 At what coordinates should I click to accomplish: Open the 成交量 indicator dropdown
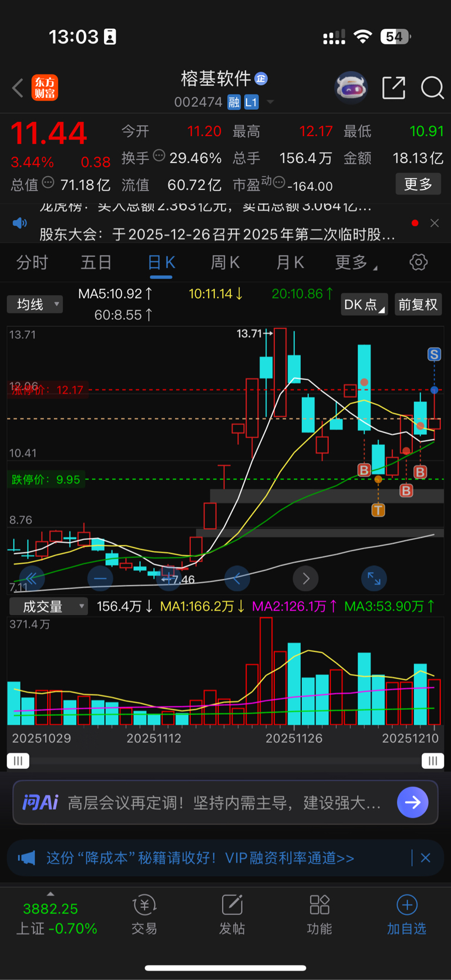click(x=49, y=606)
